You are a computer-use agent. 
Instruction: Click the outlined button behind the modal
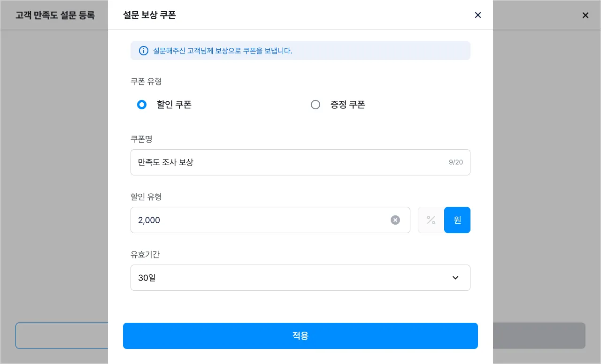(62, 335)
